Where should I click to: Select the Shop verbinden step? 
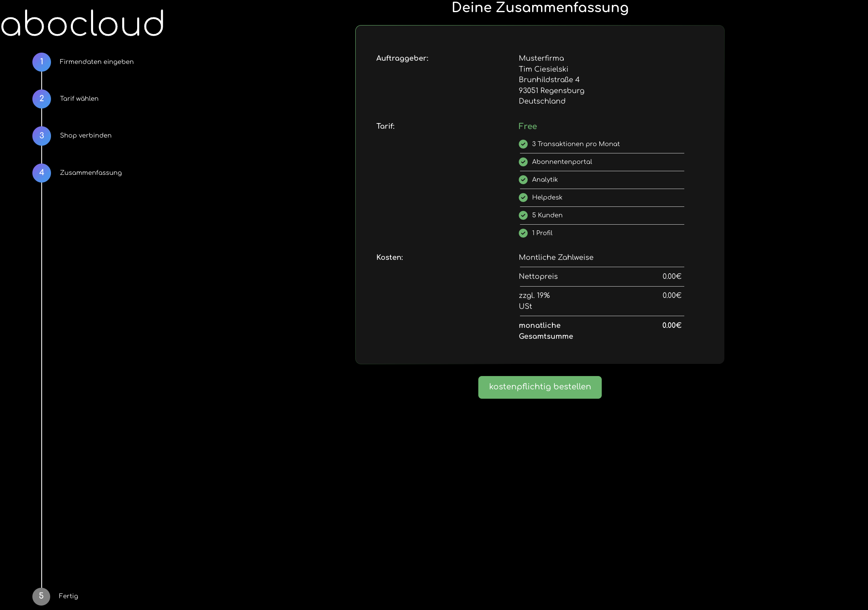click(x=86, y=136)
